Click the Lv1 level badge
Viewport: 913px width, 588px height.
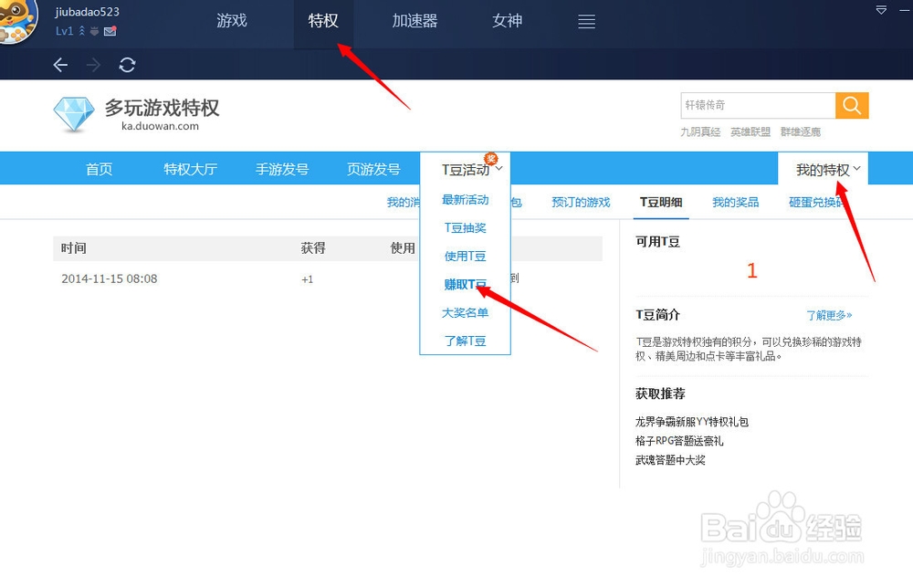tap(64, 31)
